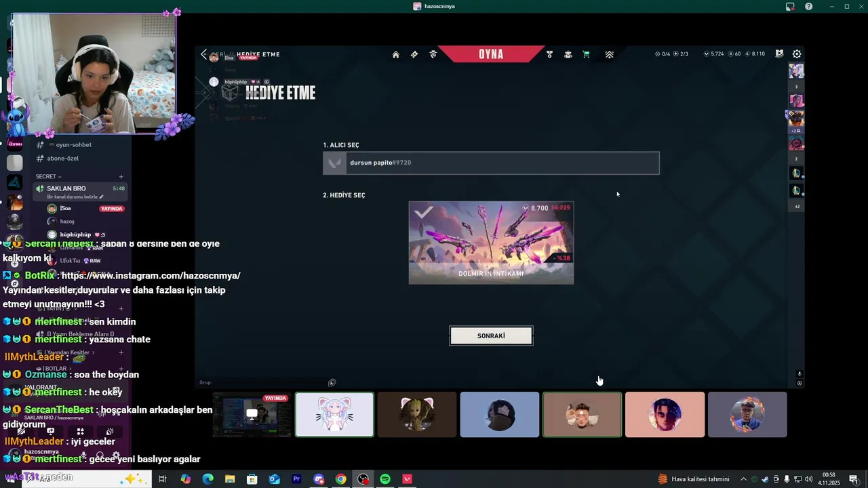The width and height of the screenshot is (868, 488).
Task: Select the Groot avatar participant tile
Action: 417,415
